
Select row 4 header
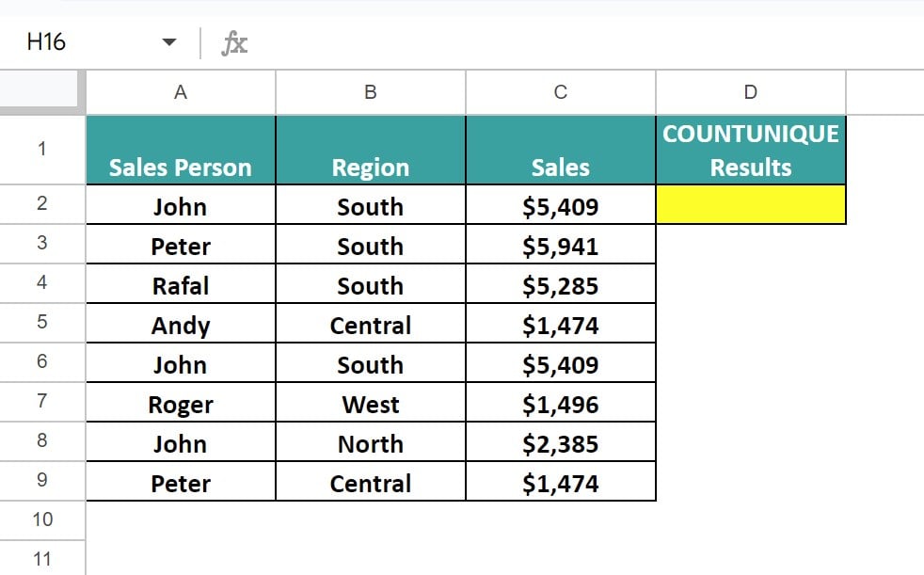tap(42, 282)
